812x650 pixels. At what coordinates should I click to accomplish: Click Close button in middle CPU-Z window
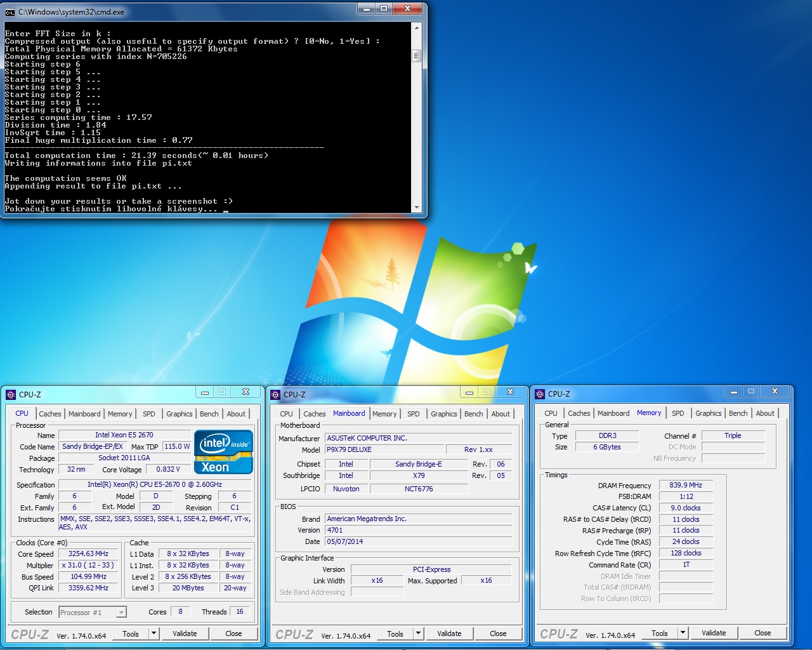(x=498, y=633)
